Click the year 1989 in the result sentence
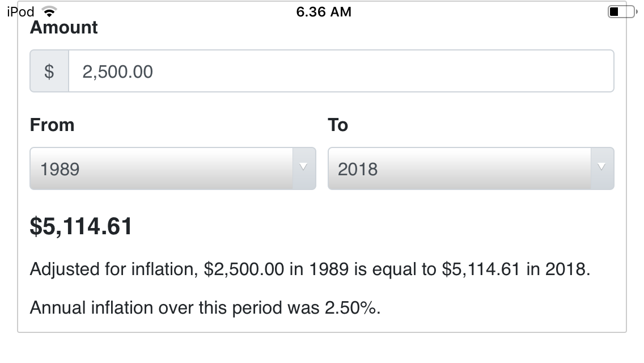 point(329,269)
